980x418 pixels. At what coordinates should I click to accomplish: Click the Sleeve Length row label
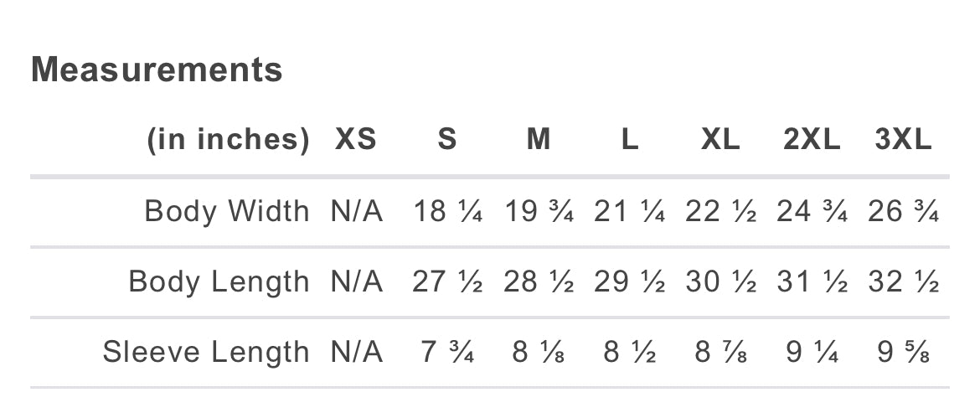tap(206, 353)
